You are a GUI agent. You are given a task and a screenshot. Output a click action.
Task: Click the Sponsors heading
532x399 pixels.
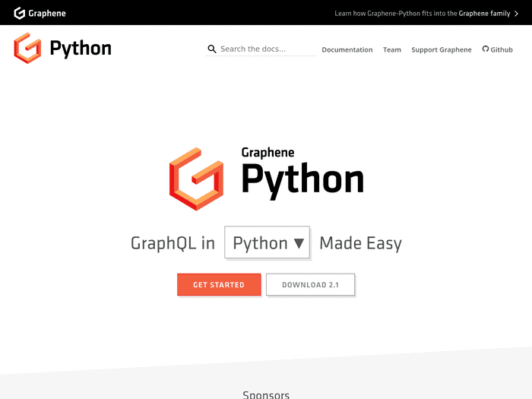click(x=266, y=395)
